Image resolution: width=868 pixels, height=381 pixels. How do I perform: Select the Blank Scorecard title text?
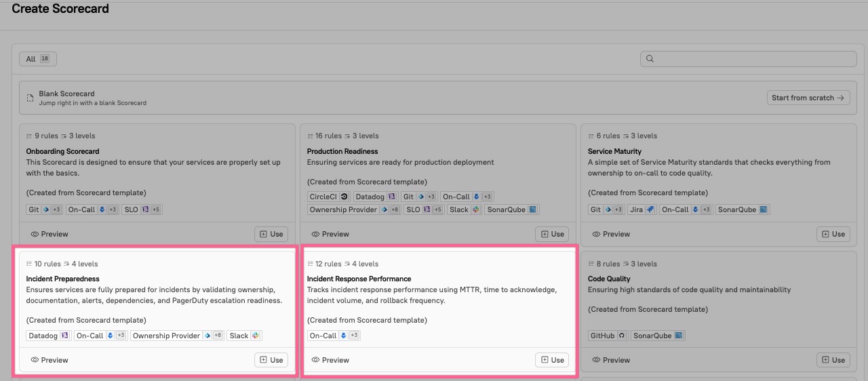click(66, 94)
